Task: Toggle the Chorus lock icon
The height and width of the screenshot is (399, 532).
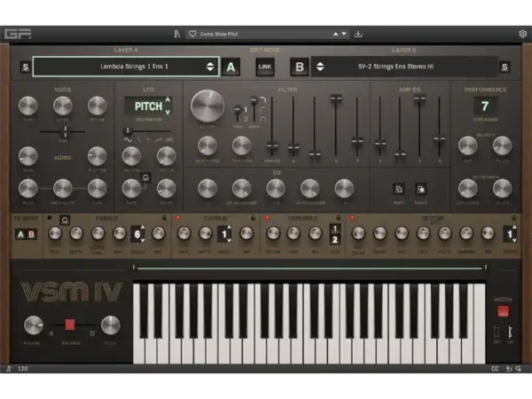Action: click(253, 217)
